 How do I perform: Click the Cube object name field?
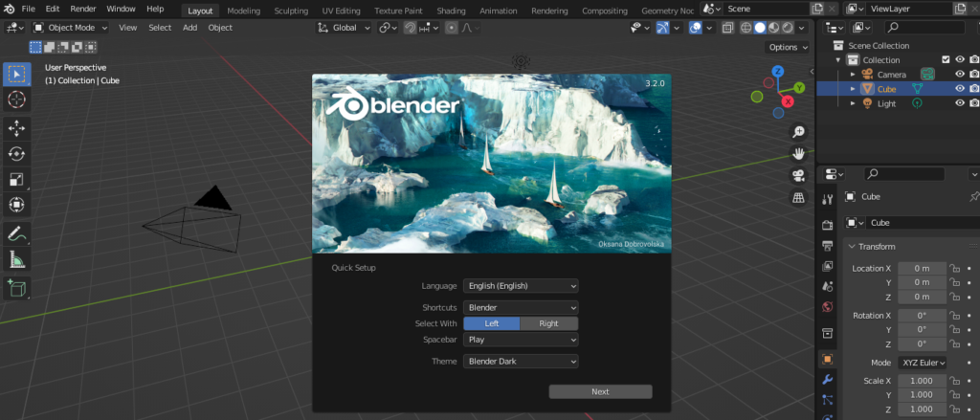(x=923, y=223)
